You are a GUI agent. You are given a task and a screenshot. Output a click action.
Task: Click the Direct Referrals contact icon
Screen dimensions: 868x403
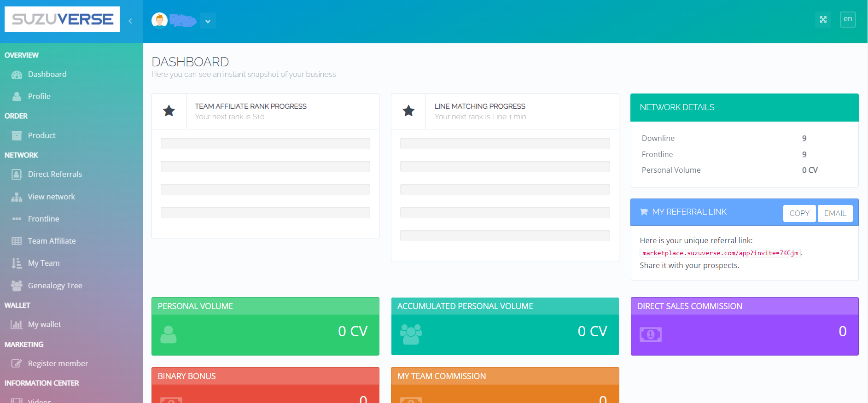coord(17,174)
